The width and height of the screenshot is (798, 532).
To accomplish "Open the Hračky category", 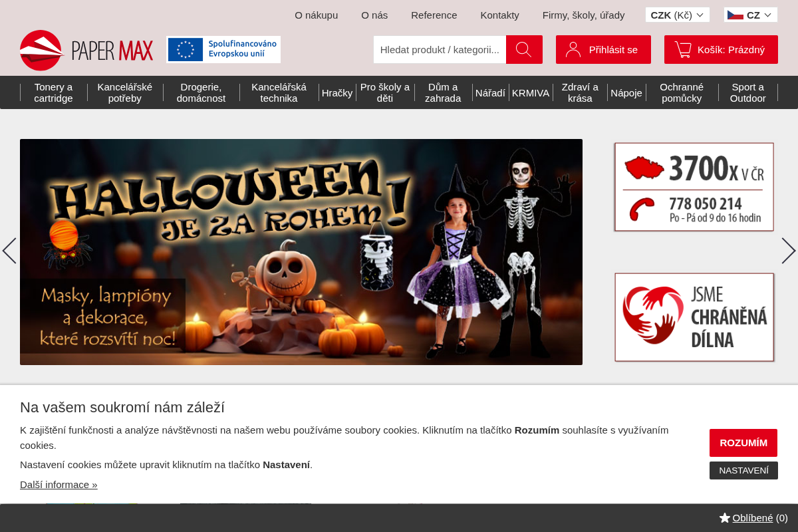I will click(x=337, y=92).
